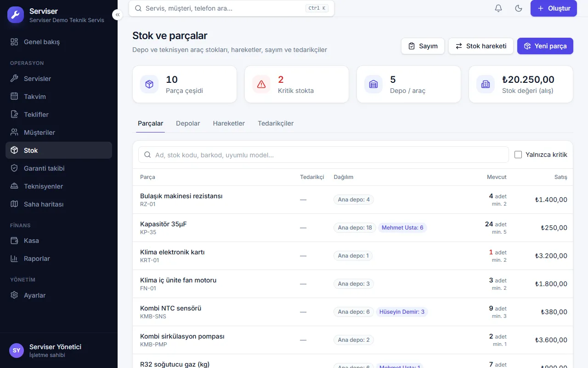588x368 pixels.
Task: Click the Yeni parça button
Action: (545, 46)
